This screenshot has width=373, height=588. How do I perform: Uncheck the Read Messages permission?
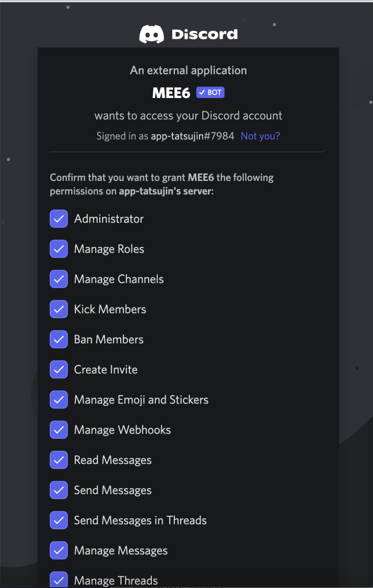59,460
